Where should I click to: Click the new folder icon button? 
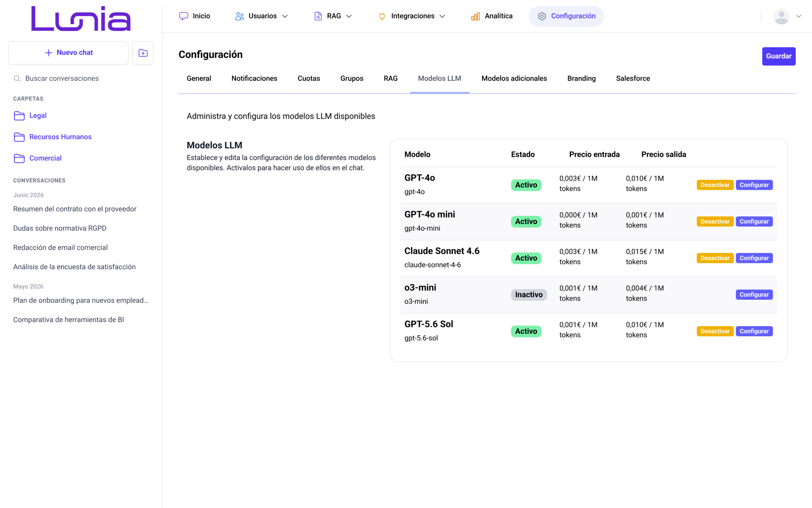pyautogui.click(x=143, y=53)
